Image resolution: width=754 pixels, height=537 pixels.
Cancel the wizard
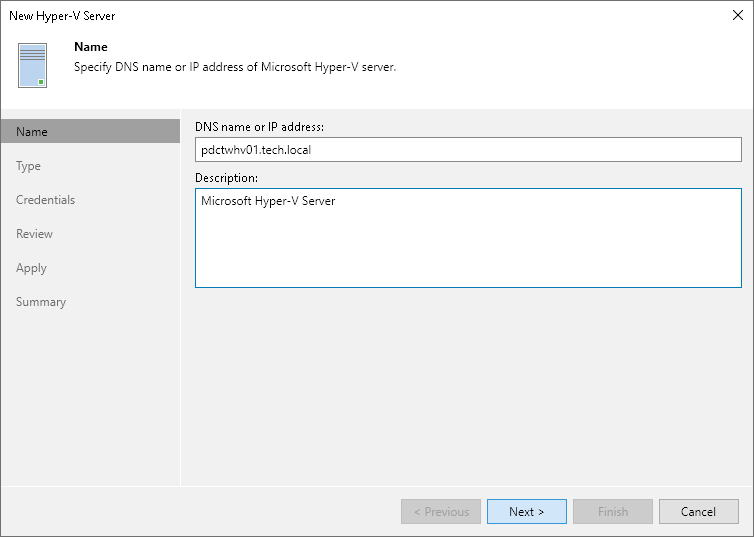click(699, 512)
